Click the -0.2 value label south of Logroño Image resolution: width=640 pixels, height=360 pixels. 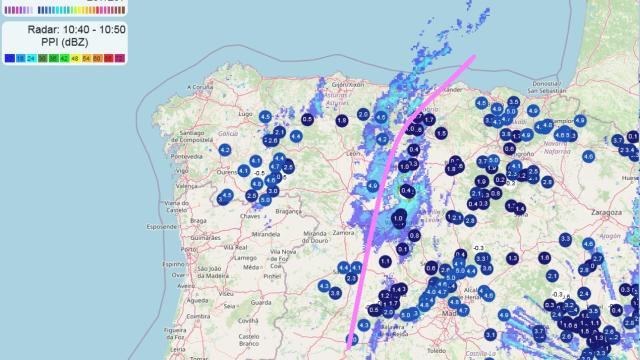coord(510,184)
